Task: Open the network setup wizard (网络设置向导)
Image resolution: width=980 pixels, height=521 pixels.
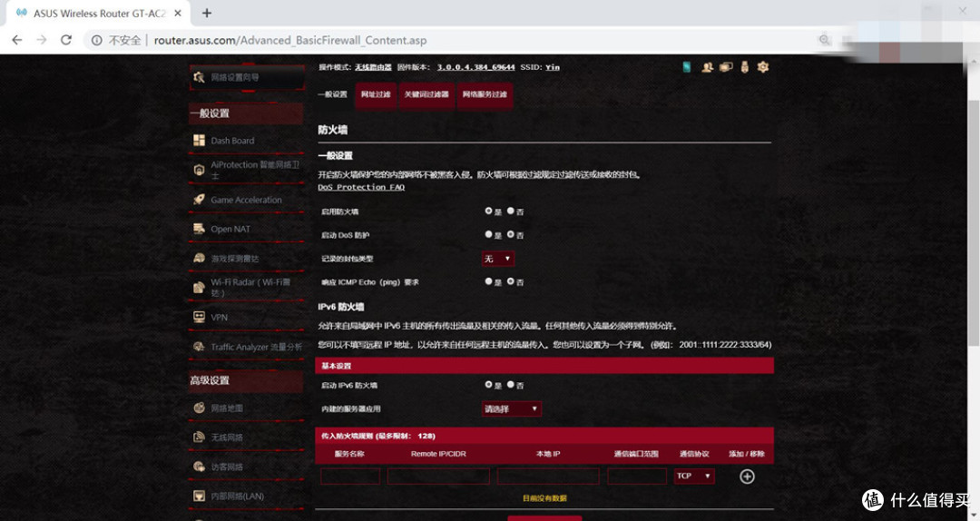Action: 247,77
